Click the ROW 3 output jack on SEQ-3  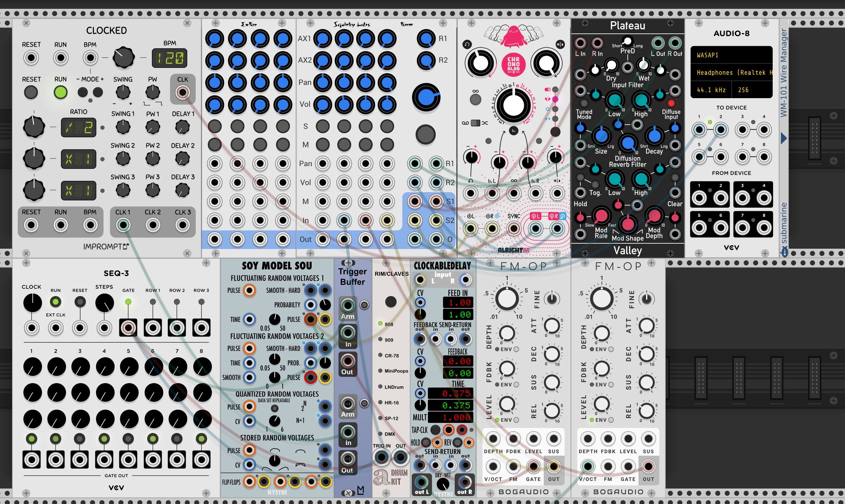pos(201,328)
